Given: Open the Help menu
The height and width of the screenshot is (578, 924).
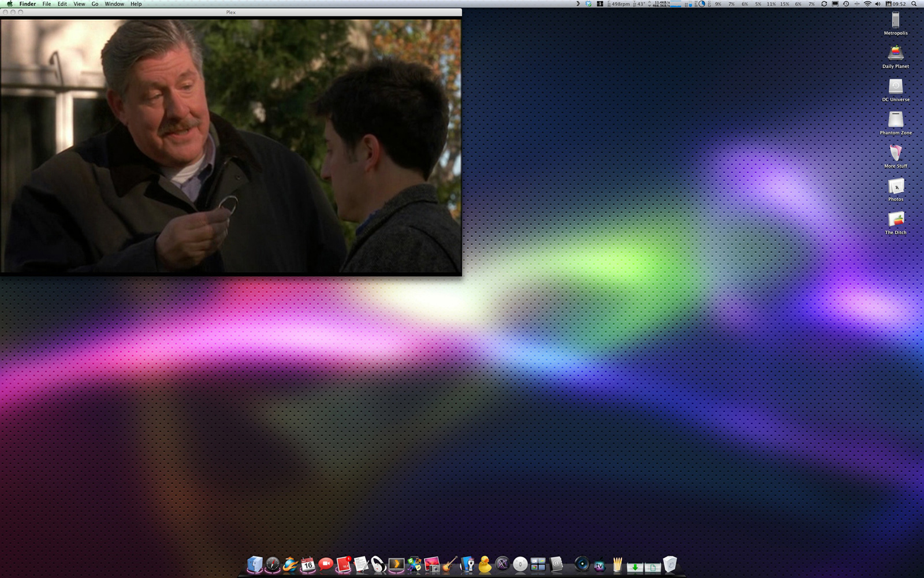Looking at the screenshot, I should tap(136, 4).
